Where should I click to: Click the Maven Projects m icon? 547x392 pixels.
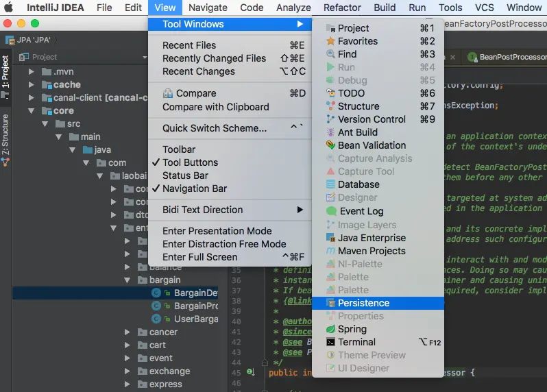click(x=330, y=251)
